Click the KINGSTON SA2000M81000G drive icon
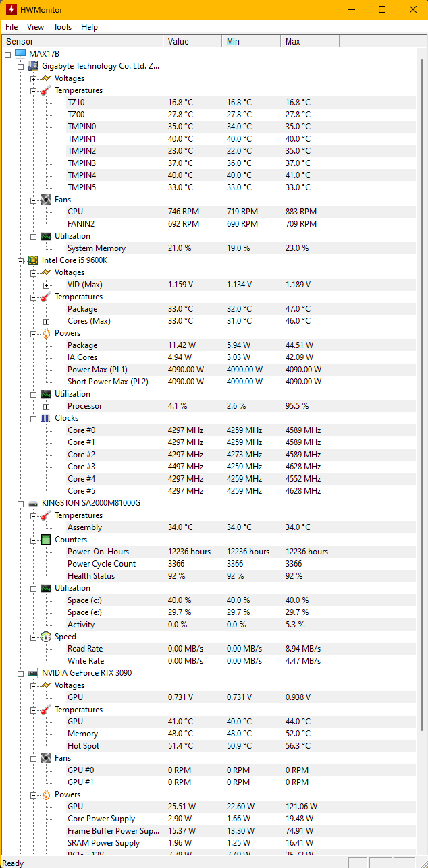This screenshot has height=868, width=428. (x=32, y=503)
